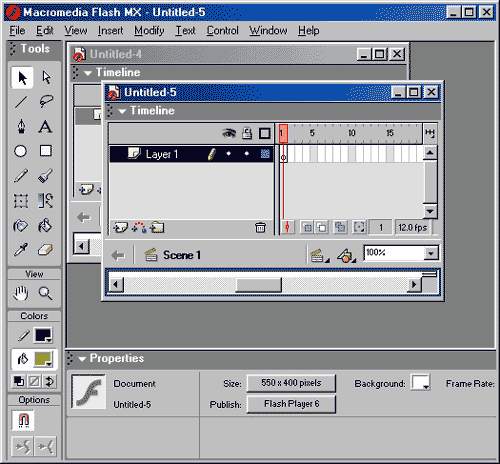
Task: Activate the Zoom magnifier tool
Action: 45,293
